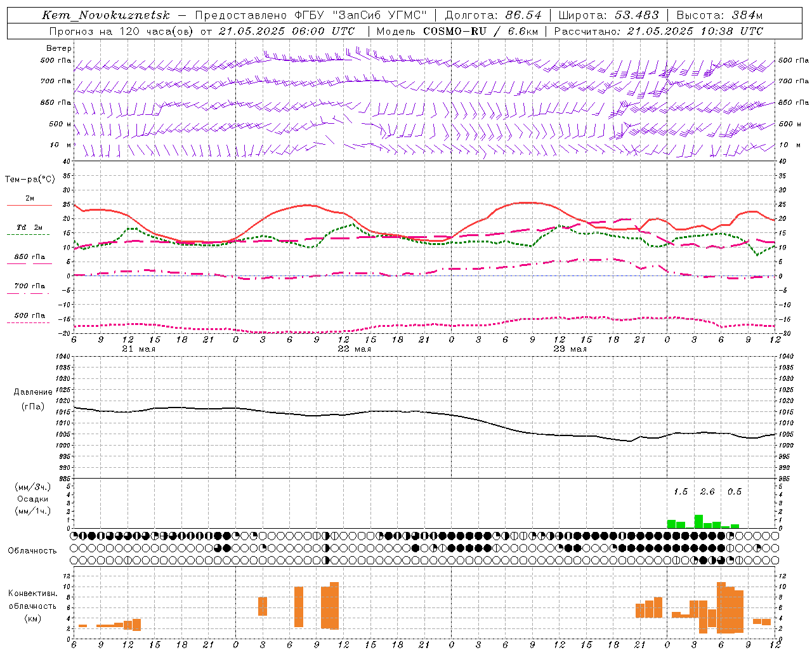The width and height of the screenshot is (812, 650).
Task: Select the 'Предоставлено ФГБУ "ЗапСиб УГМС"' provider text
Action: coord(311,15)
